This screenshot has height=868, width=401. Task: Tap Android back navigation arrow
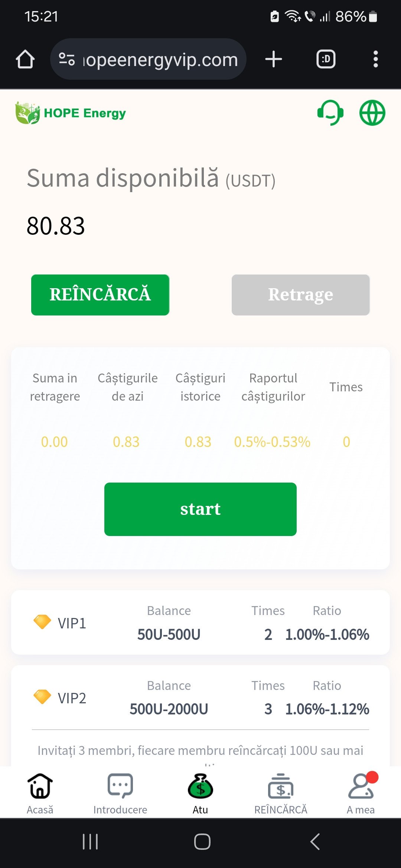[x=315, y=842]
